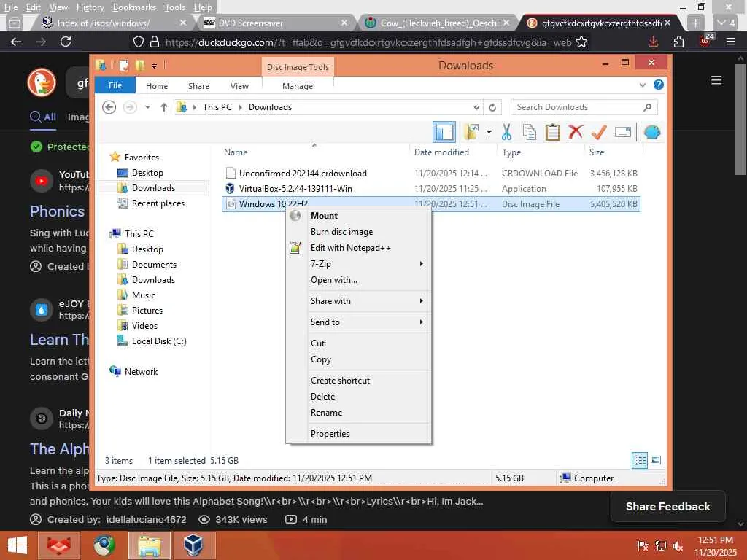The image size is (747, 560).
Task: Sort files by Date modified column
Action: click(x=441, y=152)
